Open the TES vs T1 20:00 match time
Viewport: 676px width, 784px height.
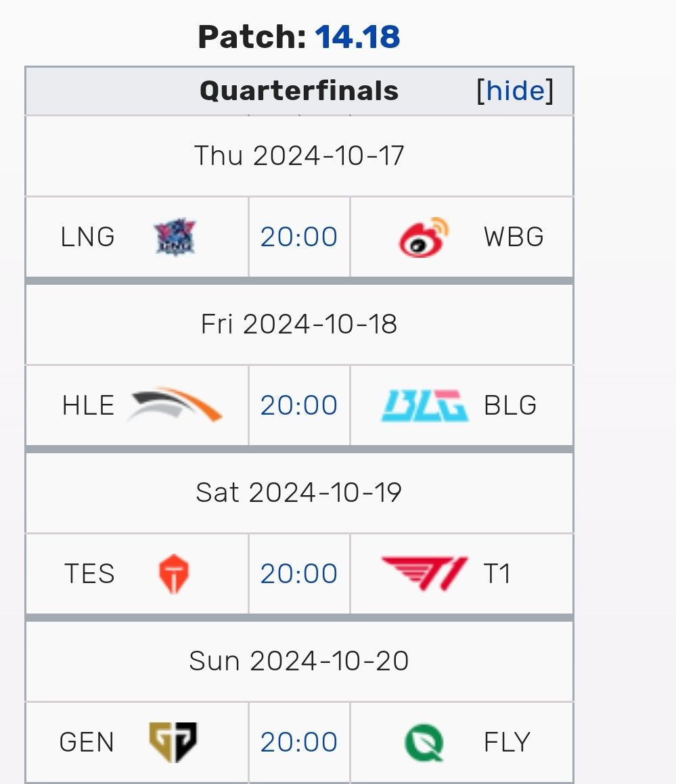click(299, 574)
